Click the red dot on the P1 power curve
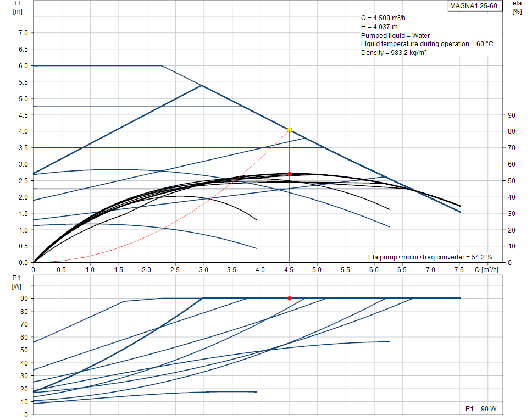532x420 pixels. tap(290, 298)
